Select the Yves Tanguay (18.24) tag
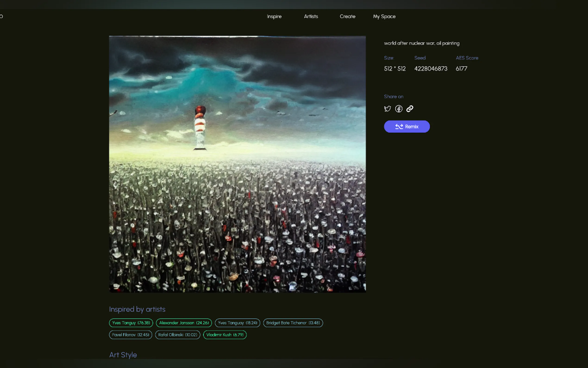 click(x=237, y=323)
